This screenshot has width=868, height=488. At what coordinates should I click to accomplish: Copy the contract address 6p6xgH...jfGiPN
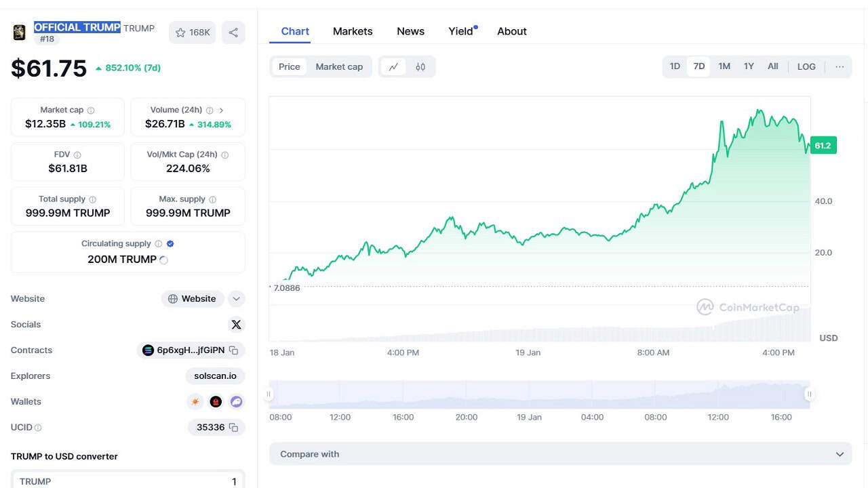coord(233,350)
